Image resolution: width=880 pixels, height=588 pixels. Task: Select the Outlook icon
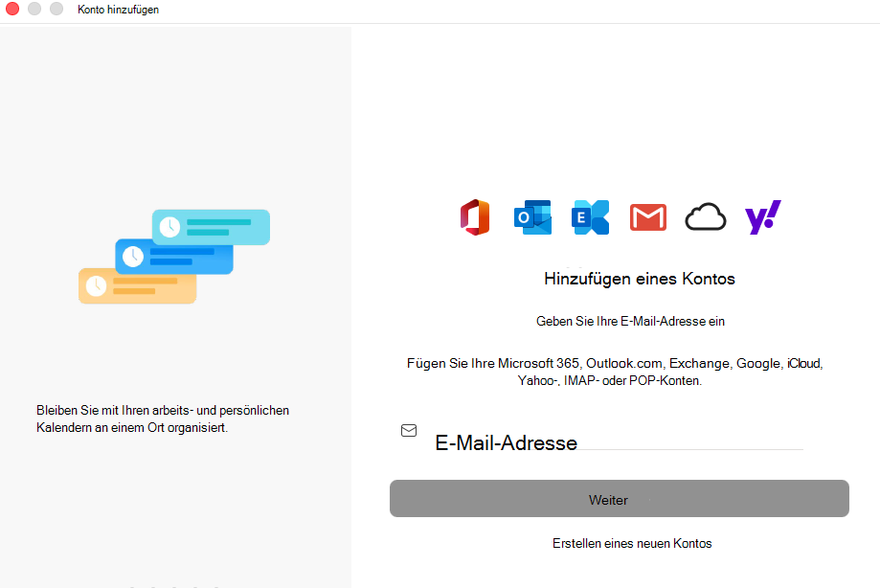point(532,217)
